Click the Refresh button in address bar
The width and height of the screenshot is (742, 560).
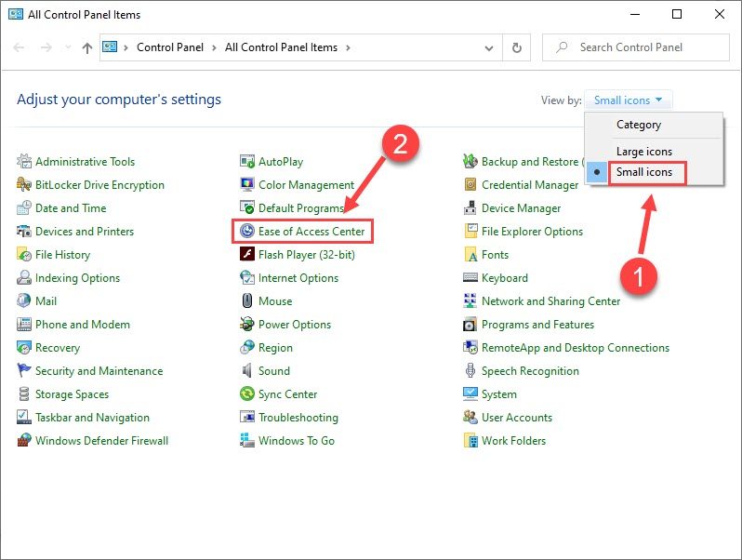(x=517, y=47)
